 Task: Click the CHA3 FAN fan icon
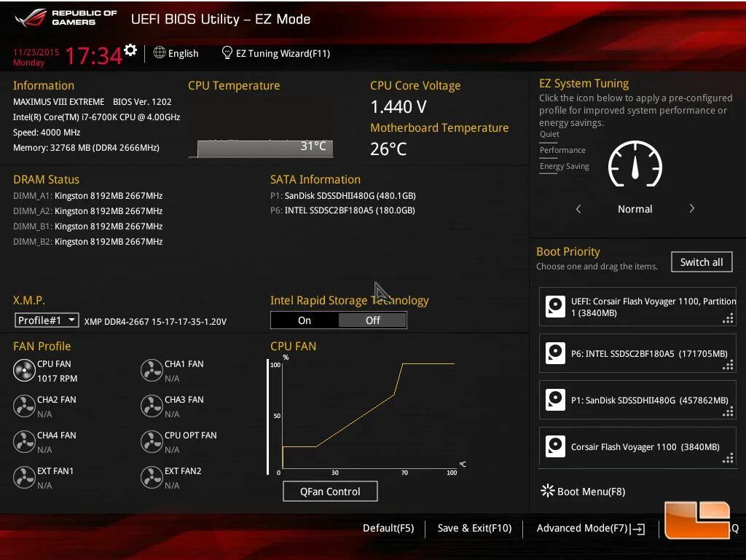point(152,406)
